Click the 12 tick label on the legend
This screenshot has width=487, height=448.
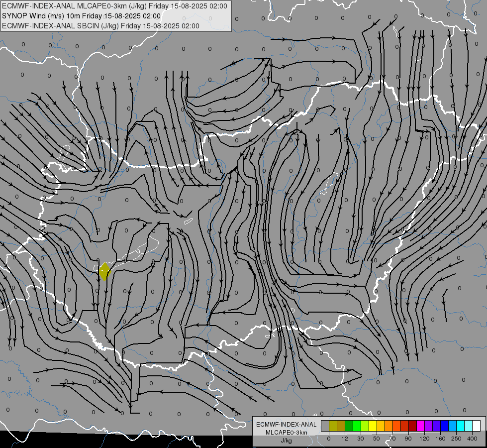pyautogui.click(x=345, y=439)
